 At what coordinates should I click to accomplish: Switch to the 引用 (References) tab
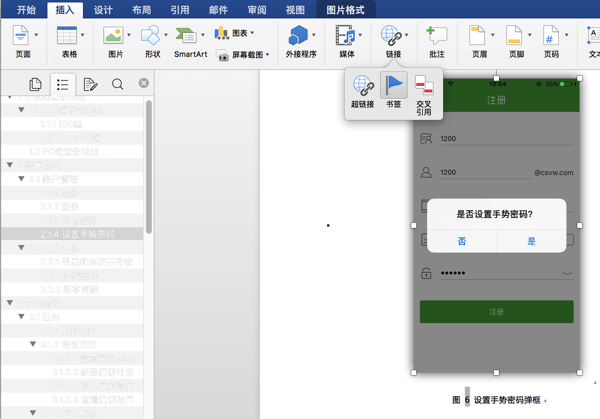point(180,10)
